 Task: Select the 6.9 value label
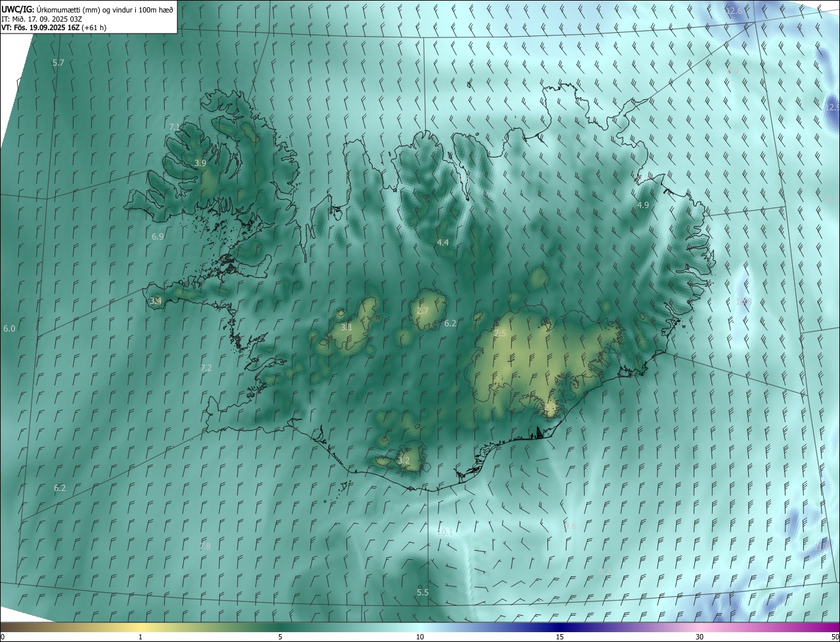(x=157, y=236)
